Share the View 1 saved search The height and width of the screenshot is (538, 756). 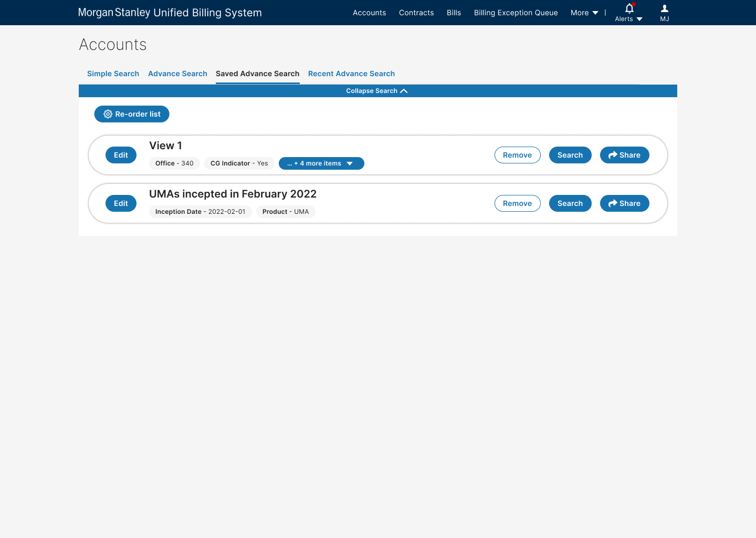click(624, 155)
